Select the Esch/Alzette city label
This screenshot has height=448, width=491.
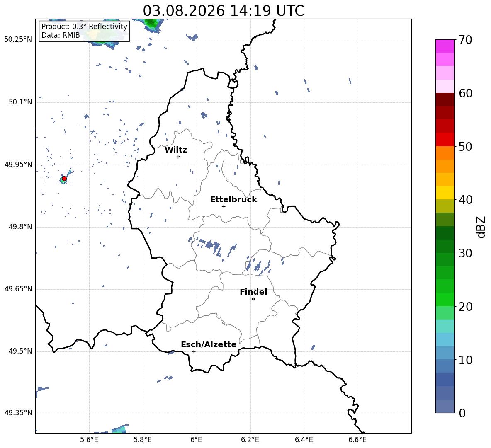tap(209, 344)
